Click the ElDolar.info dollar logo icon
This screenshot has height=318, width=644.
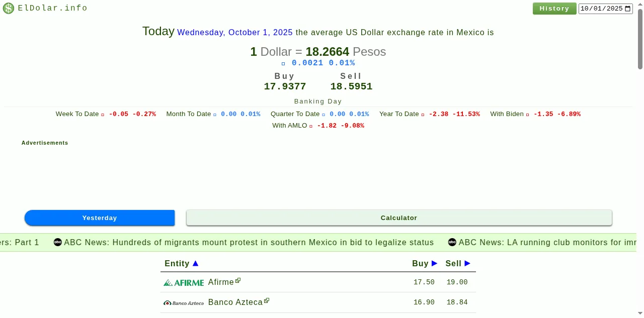[9, 9]
